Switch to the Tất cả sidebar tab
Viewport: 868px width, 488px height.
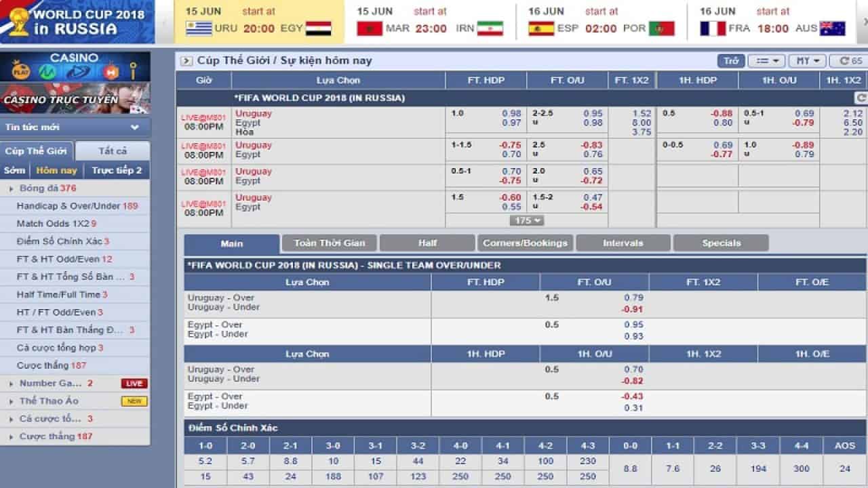(x=113, y=150)
